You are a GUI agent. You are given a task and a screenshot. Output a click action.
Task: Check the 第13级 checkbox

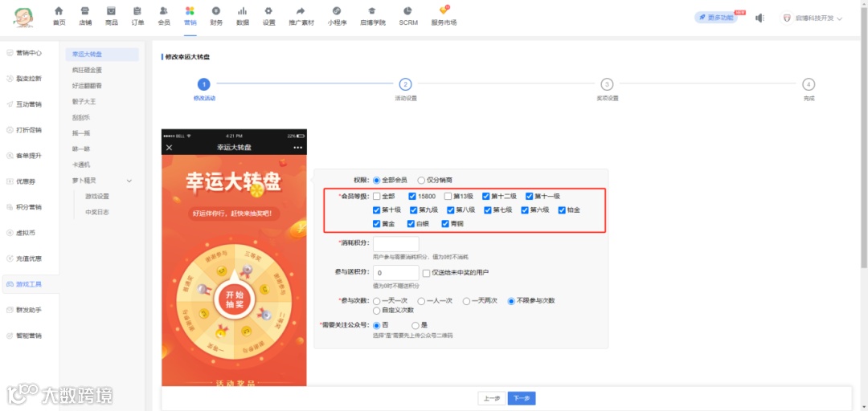click(x=448, y=196)
